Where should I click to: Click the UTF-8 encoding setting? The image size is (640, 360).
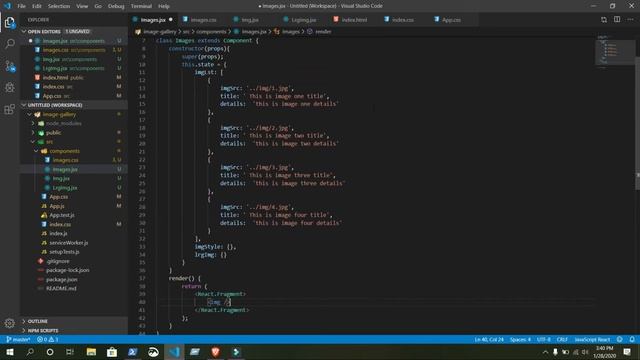tap(543, 340)
